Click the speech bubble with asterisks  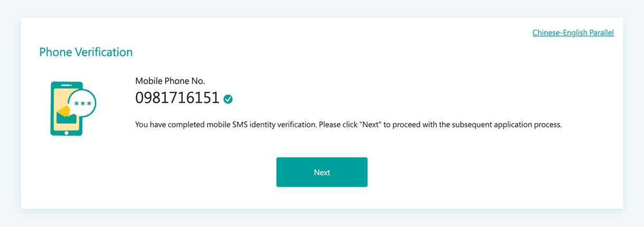83,104
